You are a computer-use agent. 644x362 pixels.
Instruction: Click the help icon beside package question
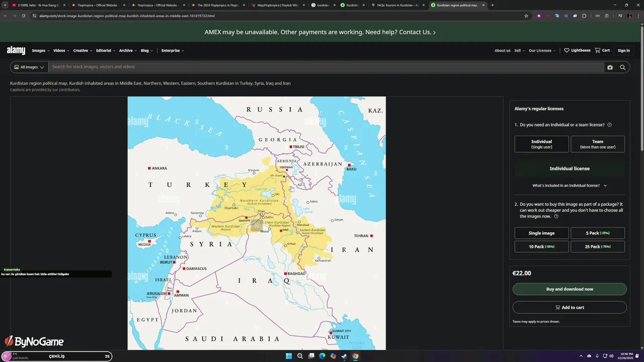point(556,216)
